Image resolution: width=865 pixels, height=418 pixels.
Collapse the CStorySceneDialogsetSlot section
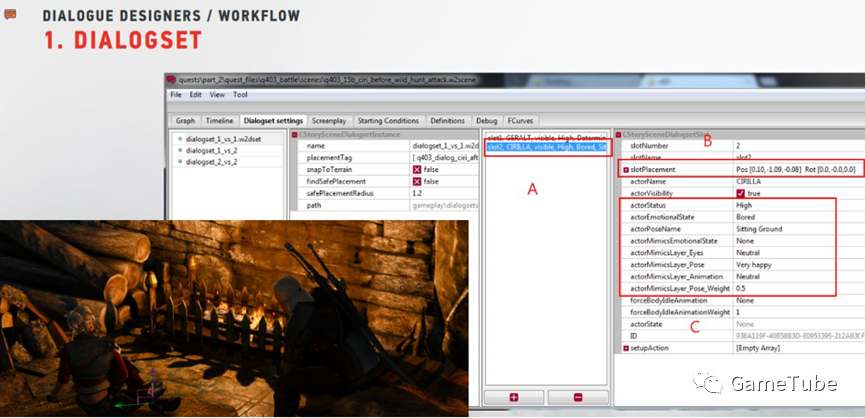[618, 135]
